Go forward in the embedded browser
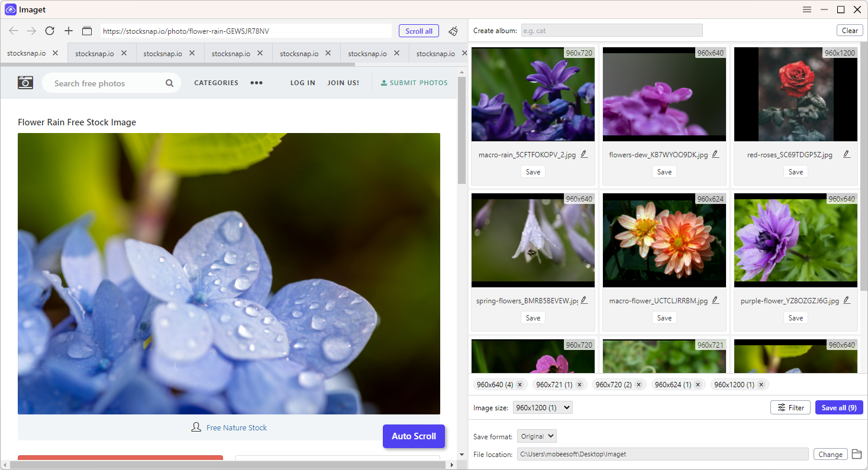The image size is (868, 470). [31, 31]
